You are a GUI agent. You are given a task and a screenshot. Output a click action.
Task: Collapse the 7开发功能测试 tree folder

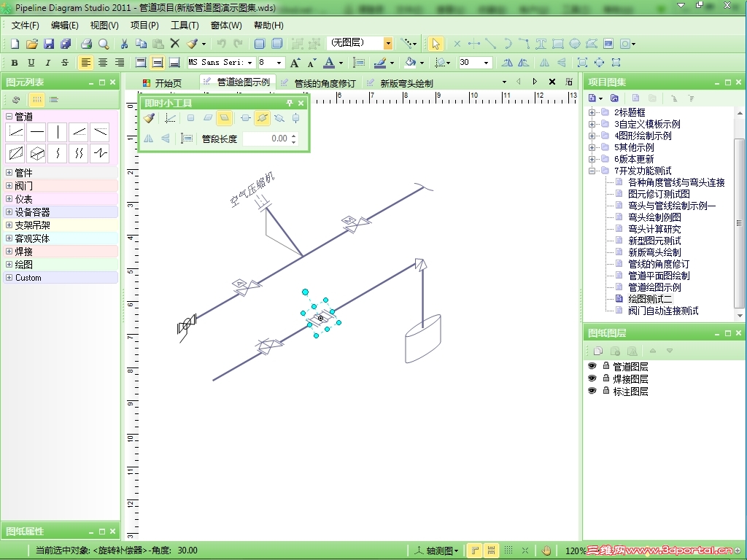tap(592, 171)
